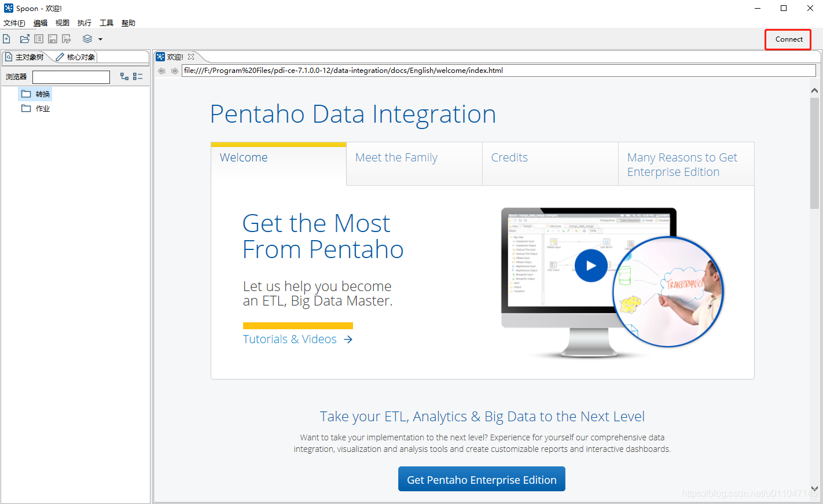This screenshot has width=823, height=504.
Task: Open Many Reasons to Get Enterprise Edition tab
Action: (686, 164)
